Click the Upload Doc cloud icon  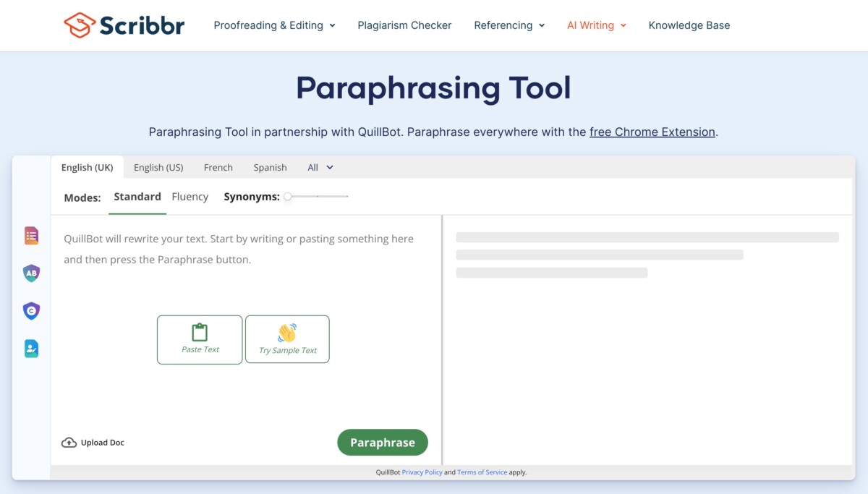point(69,443)
